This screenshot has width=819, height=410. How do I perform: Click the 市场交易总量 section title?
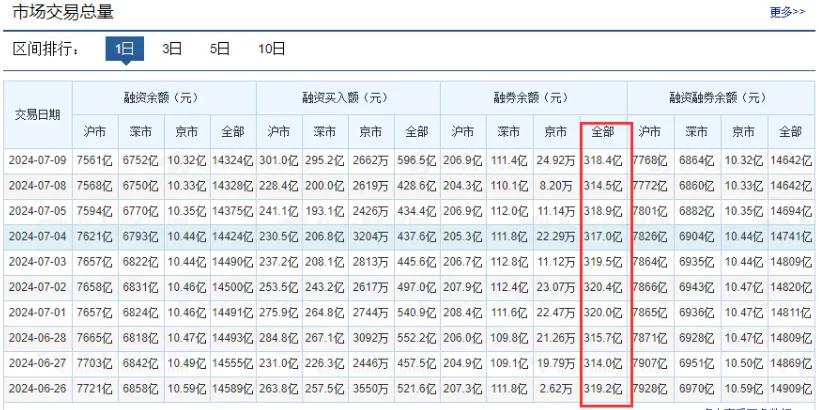pyautogui.click(x=63, y=11)
